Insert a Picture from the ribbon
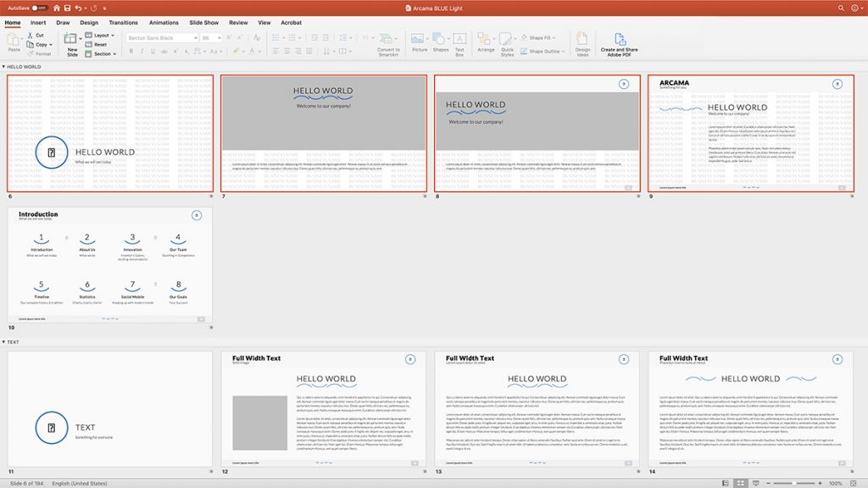The width and height of the screenshot is (868, 488). 418,37
